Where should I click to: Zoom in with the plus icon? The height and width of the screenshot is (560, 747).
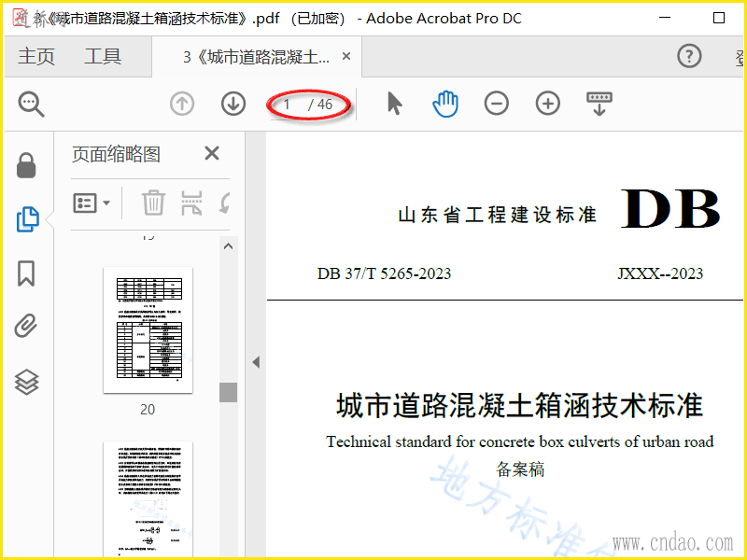(548, 104)
